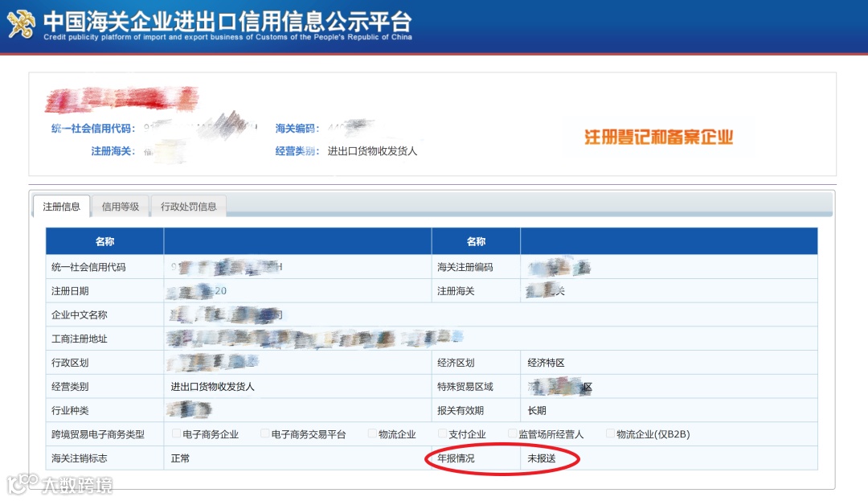Click the 企业中文名称 label
This screenshot has height=501, width=868.
click(79, 314)
